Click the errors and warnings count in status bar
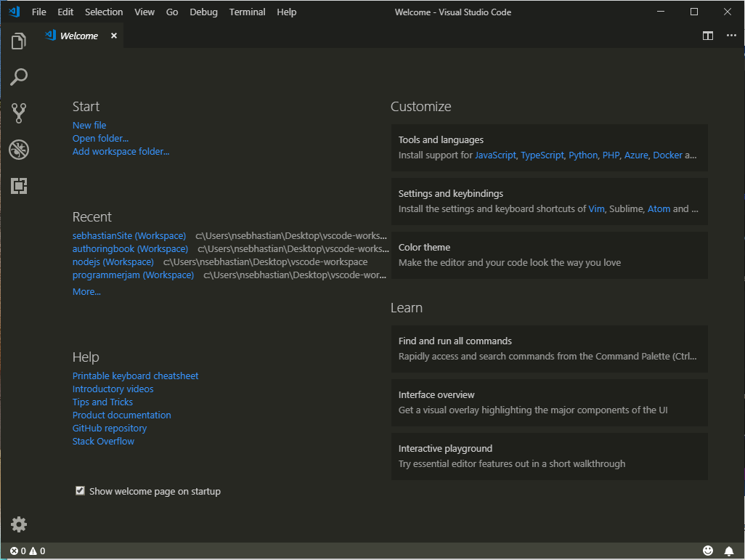This screenshot has width=745, height=560. pyautogui.click(x=28, y=551)
